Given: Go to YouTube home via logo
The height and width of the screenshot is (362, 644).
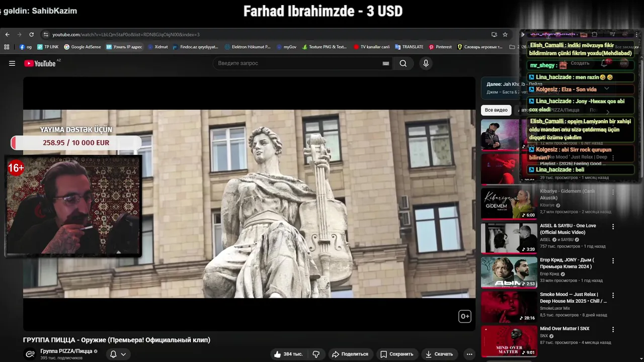Looking at the screenshot, I should (40, 63).
